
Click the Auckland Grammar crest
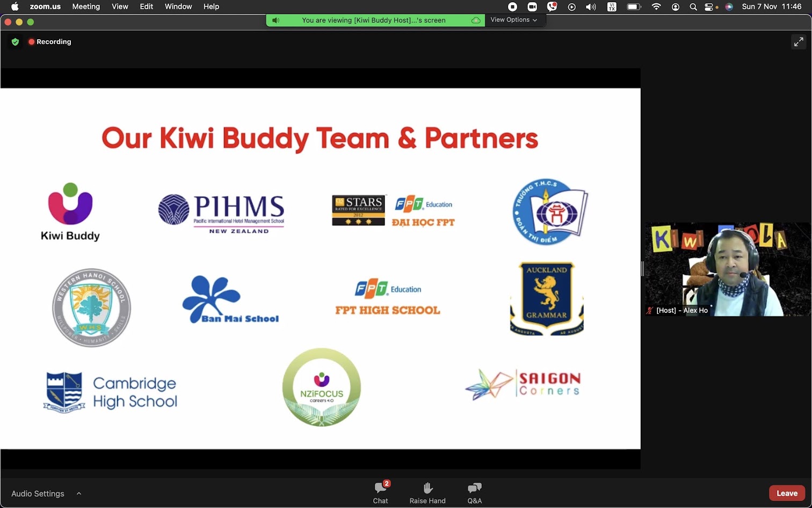point(546,298)
